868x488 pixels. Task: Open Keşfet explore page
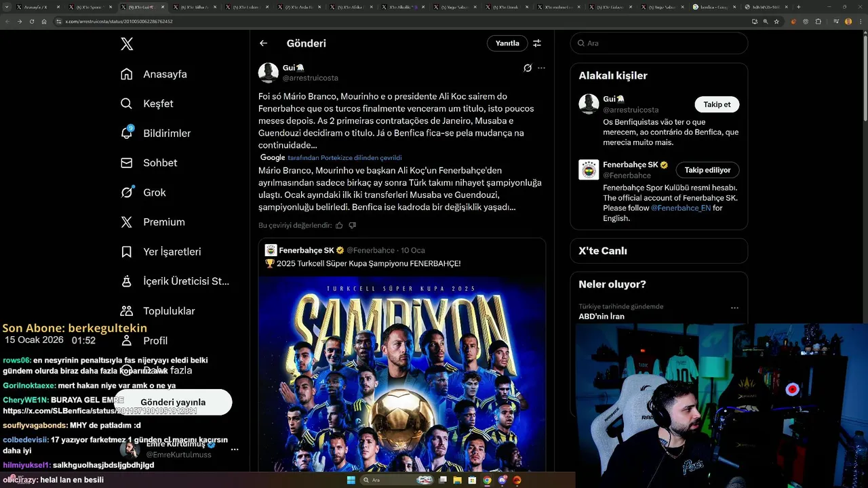[x=147, y=104]
